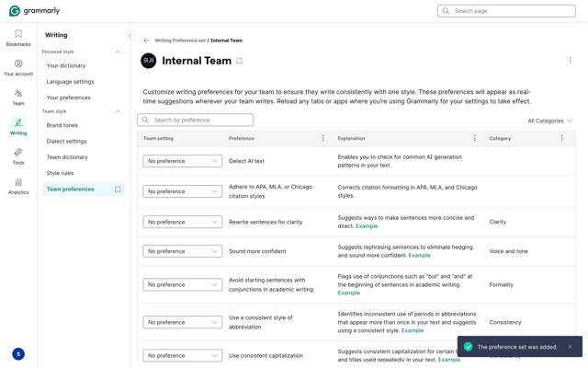This screenshot has height=368, width=588.
Task: Open Example link for Rewrite sentences
Action: [x=367, y=226]
